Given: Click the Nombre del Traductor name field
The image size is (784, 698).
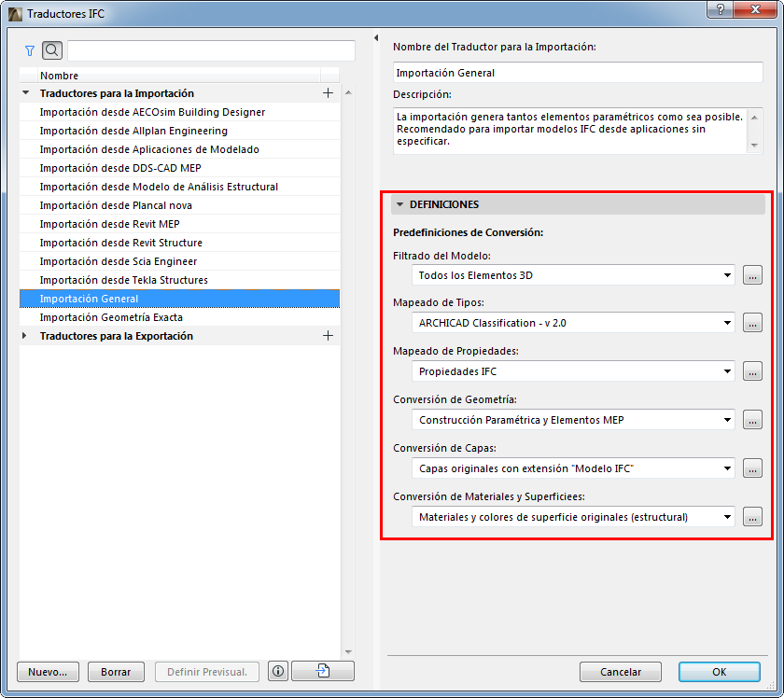Looking at the screenshot, I should point(578,73).
